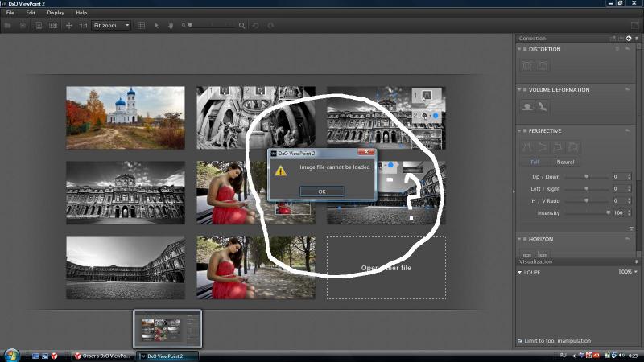Open the Correction panel menu icon

pyautogui.click(x=637, y=39)
